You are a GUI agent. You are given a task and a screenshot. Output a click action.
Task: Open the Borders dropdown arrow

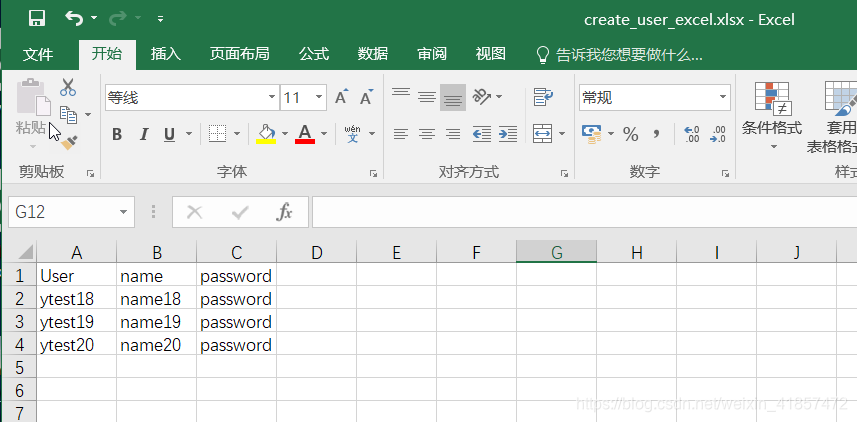(x=237, y=133)
